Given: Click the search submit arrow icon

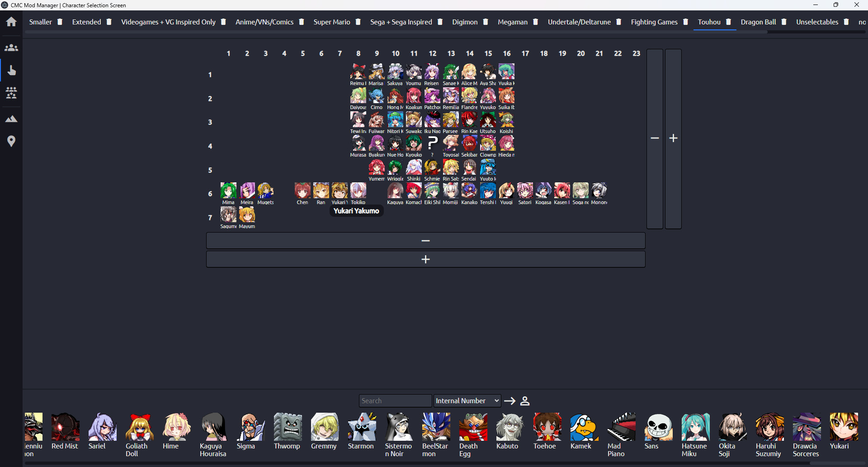Looking at the screenshot, I should [510, 400].
